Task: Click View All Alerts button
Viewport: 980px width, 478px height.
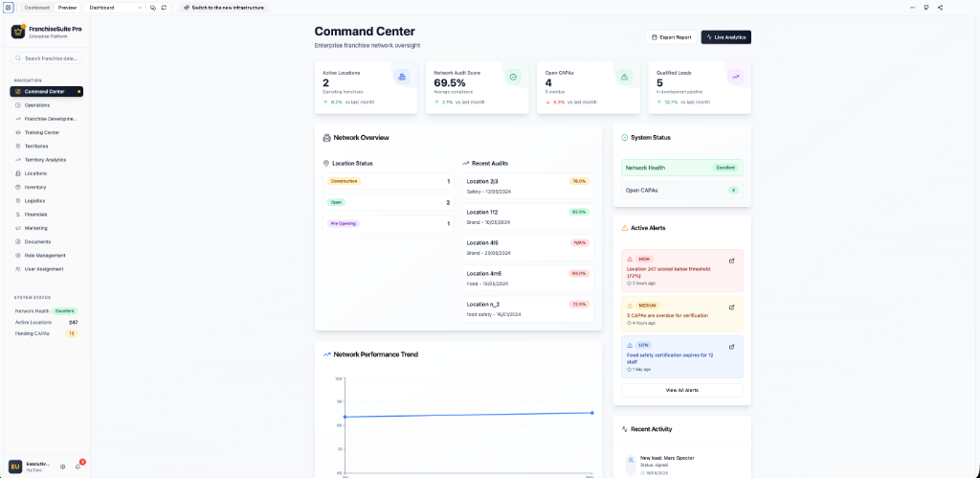Action: pyautogui.click(x=681, y=390)
